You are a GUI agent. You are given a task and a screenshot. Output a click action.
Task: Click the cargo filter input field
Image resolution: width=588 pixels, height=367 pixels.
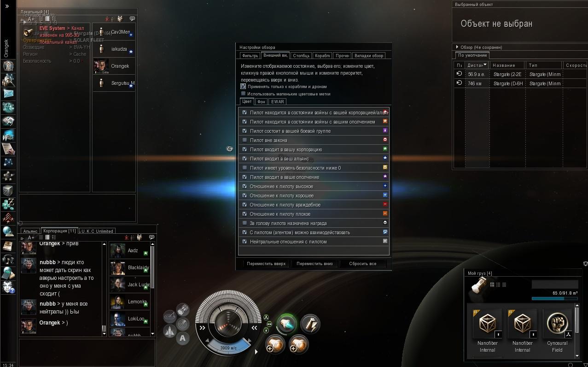point(555,284)
